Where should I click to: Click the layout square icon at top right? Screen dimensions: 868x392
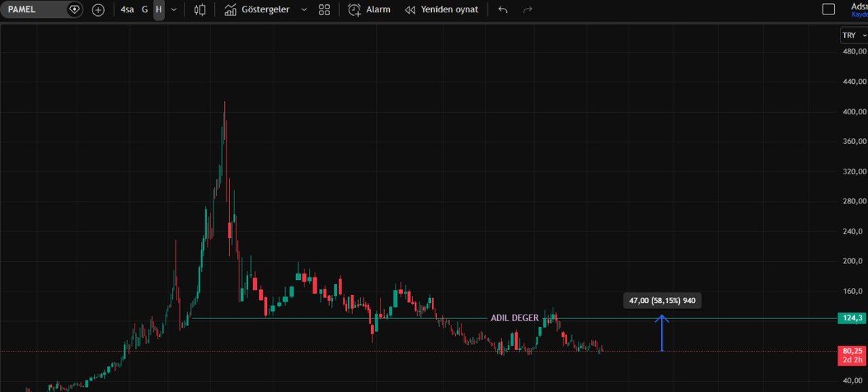828,9
